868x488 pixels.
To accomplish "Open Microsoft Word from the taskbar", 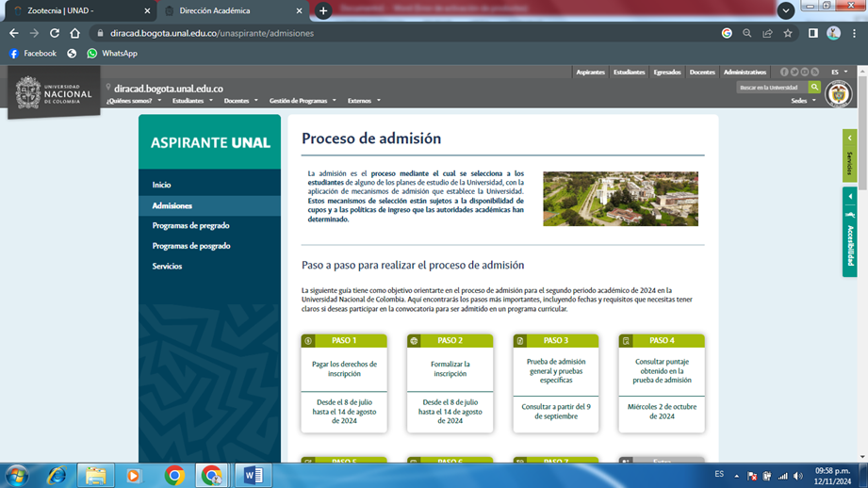I will click(253, 475).
